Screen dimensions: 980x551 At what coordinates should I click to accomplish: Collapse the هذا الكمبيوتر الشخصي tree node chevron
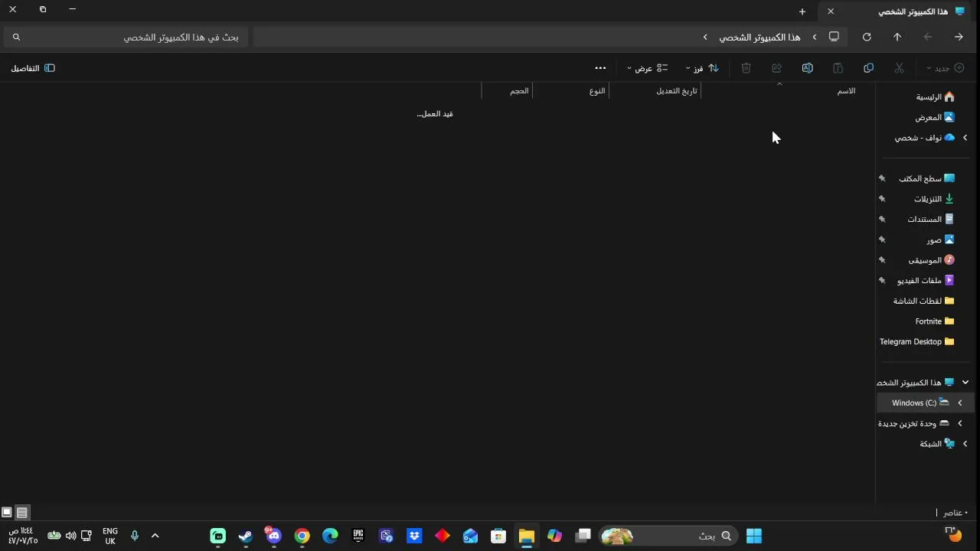click(x=965, y=383)
